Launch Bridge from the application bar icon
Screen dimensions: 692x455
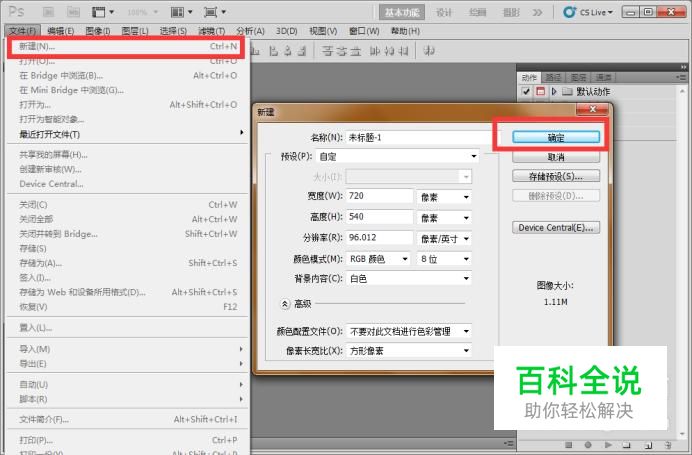coord(49,12)
